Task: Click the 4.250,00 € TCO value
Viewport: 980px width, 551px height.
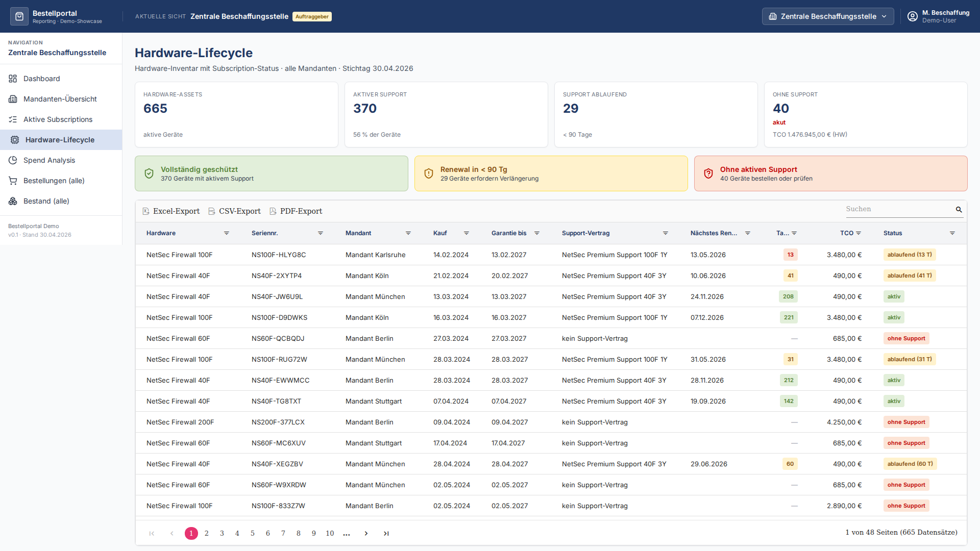Action: [844, 422]
